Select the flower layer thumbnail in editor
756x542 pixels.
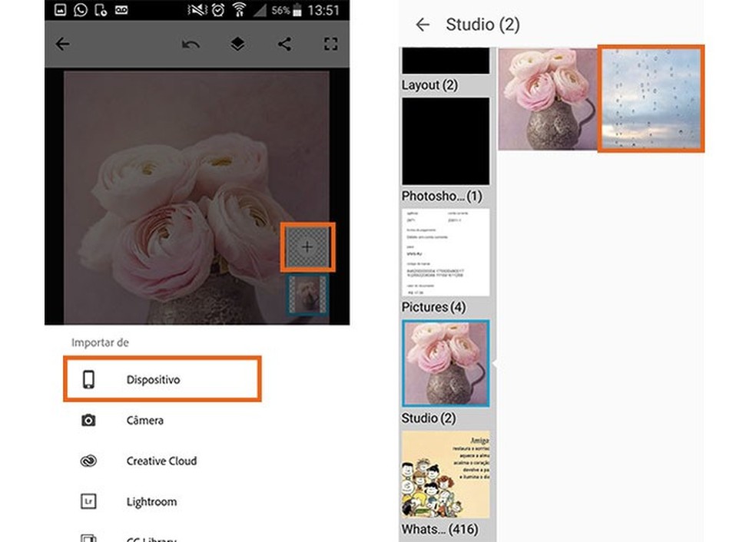coord(307,295)
